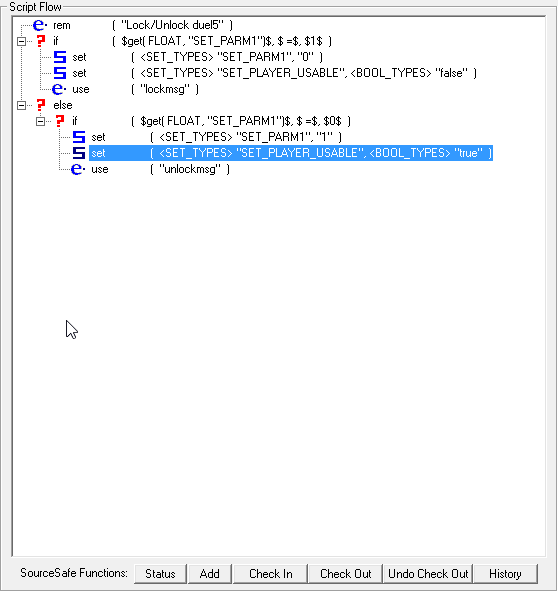
Task: Collapse the first if block
Action: [22, 41]
